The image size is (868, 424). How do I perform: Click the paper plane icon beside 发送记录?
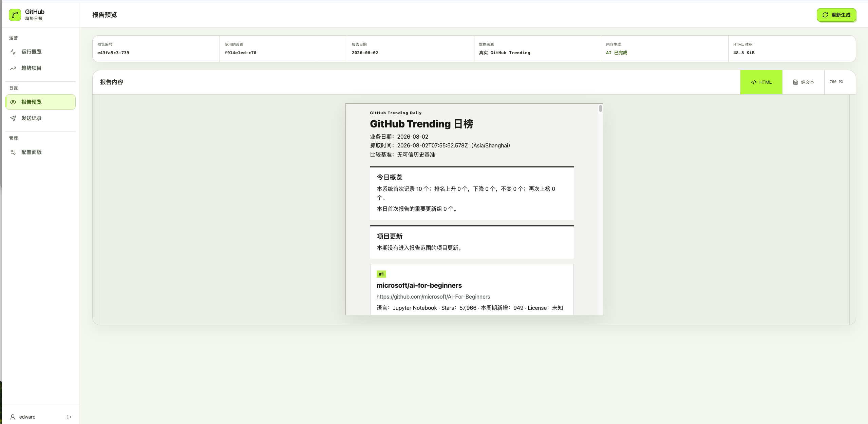(13, 118)
